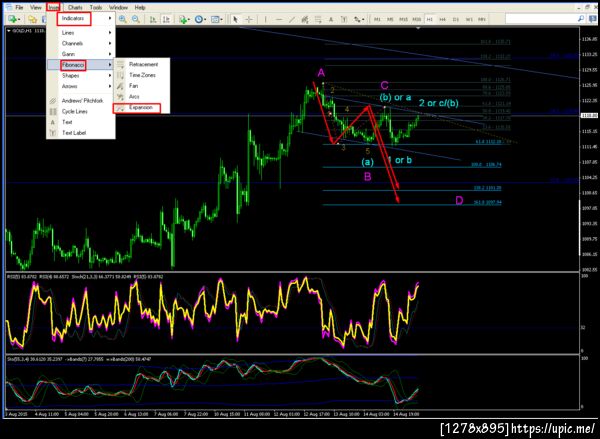Click the 12 Aug 17:00 time axis label
Screen dimensions: 600x439
tap(315, 414)
